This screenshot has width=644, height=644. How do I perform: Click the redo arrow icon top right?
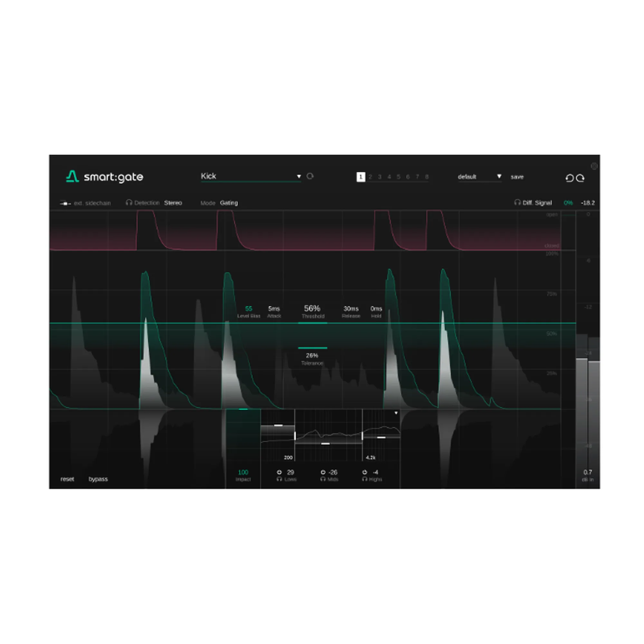point(581,178)
